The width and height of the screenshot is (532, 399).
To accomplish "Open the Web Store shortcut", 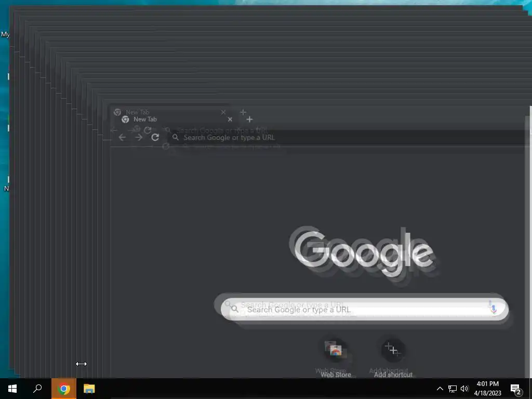I will coord(335,350).
